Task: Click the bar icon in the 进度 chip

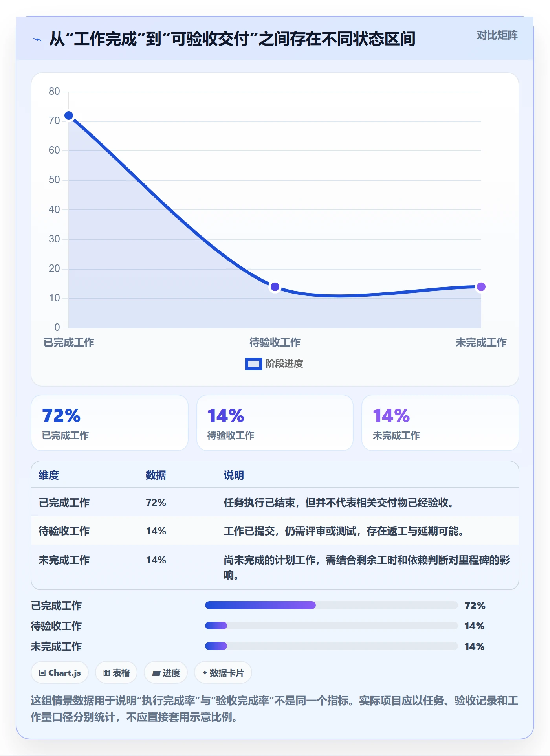Action: click(x=156, y=673)
